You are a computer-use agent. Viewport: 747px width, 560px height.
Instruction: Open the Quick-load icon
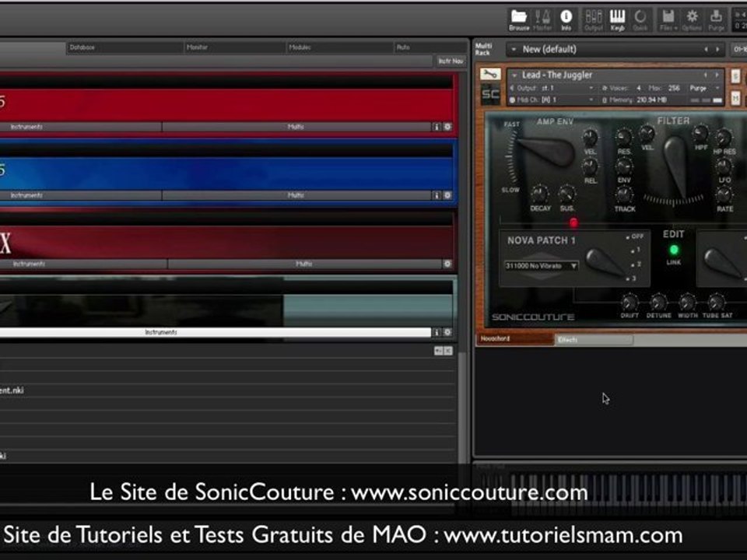tap(640, 20)
